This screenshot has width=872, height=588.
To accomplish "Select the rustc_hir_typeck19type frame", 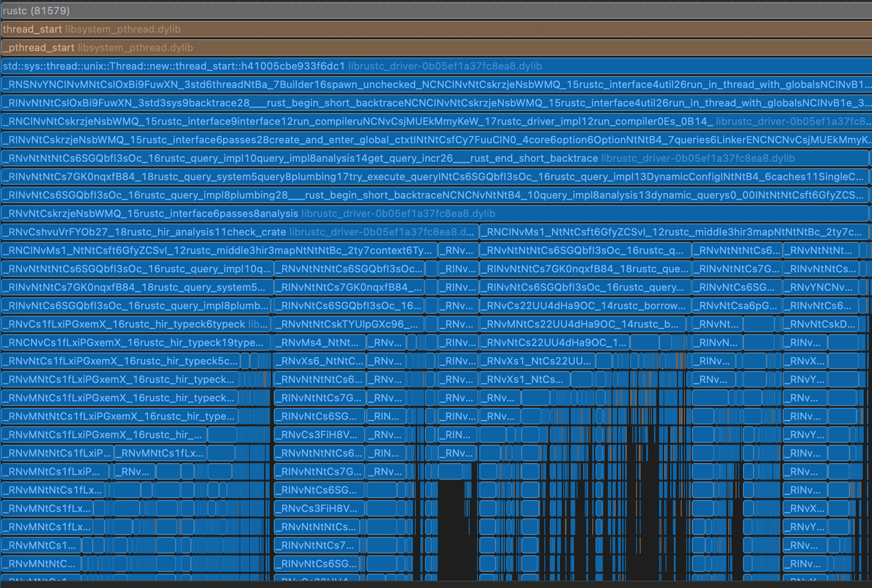I will click(x=134, y=342).
